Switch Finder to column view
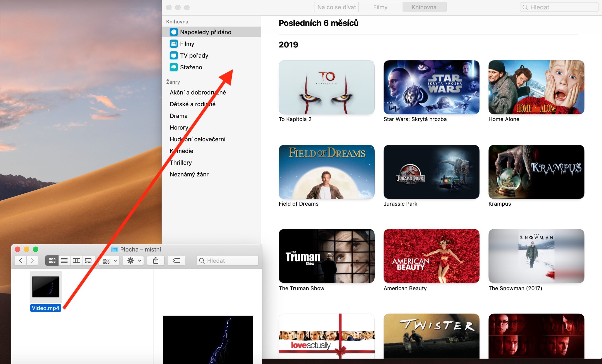Viewport: 602px width, 364px height. click(x=76, y=261)
